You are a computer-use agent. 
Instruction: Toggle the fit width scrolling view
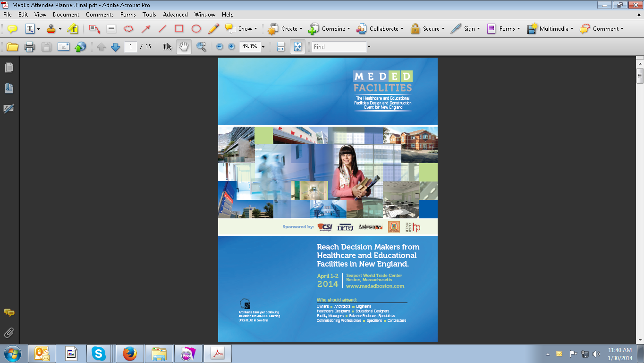[x=280, y=47]
